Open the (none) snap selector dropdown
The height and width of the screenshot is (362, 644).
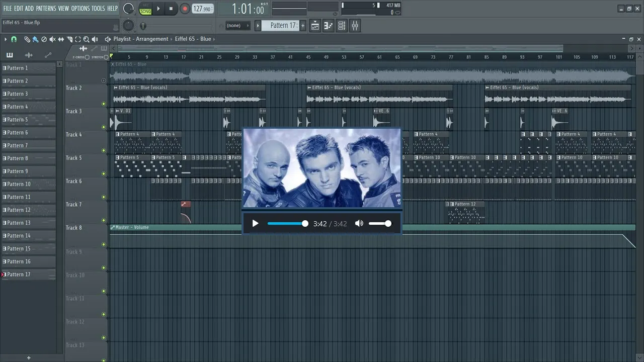pos(237,26)
